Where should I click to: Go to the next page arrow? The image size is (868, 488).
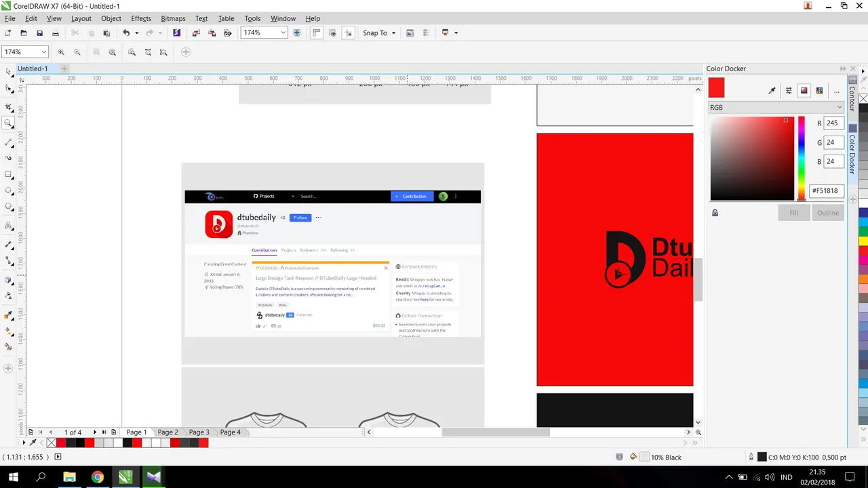(x=94, y=432)
